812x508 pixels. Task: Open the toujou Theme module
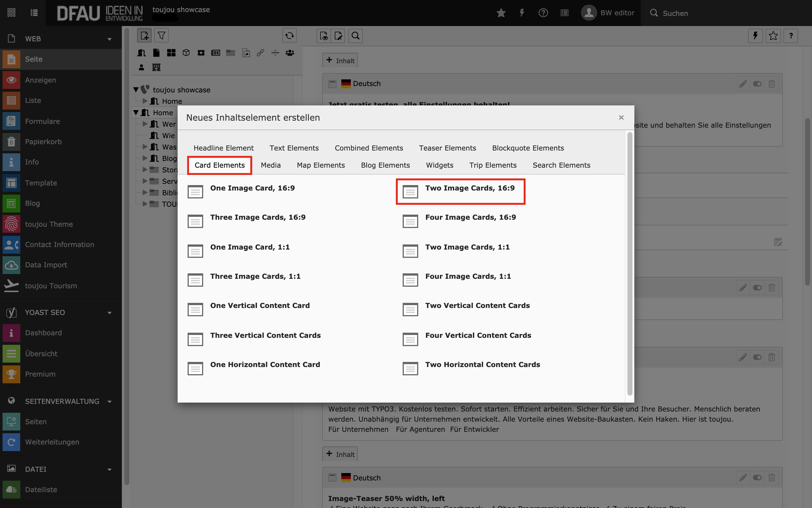point(61,224)
